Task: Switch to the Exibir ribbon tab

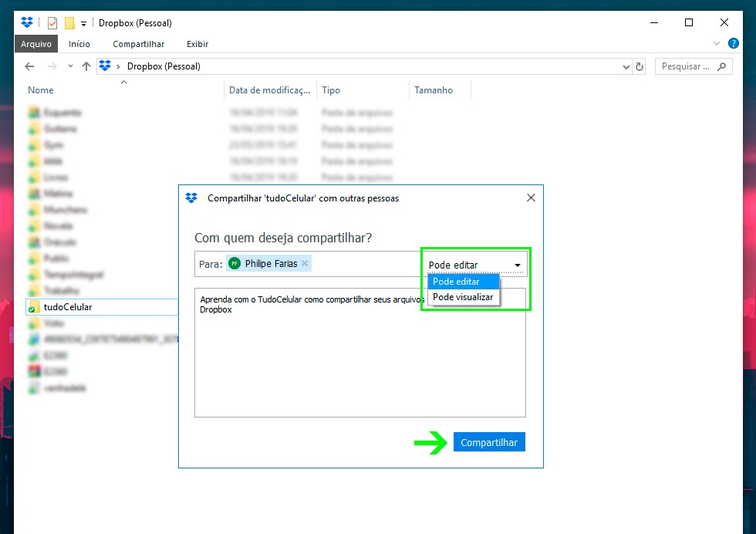Action: tap(197, 44)
